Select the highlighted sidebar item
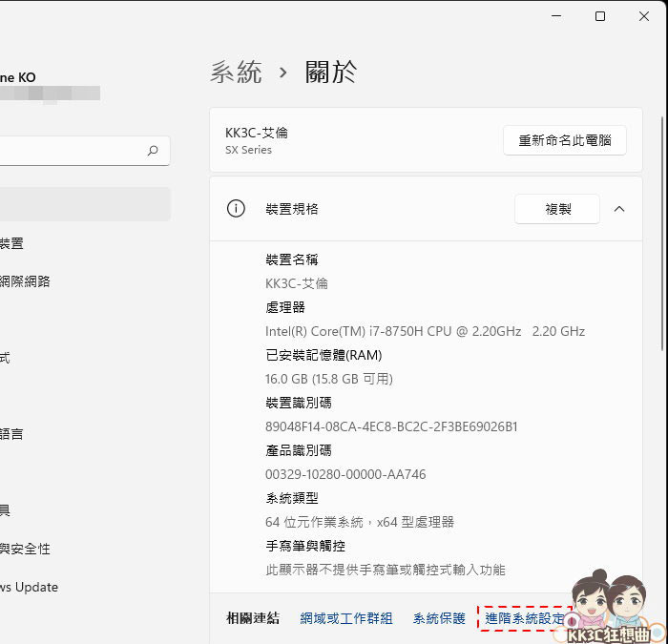Screen dimensions: 668x644 coord(84,204)
